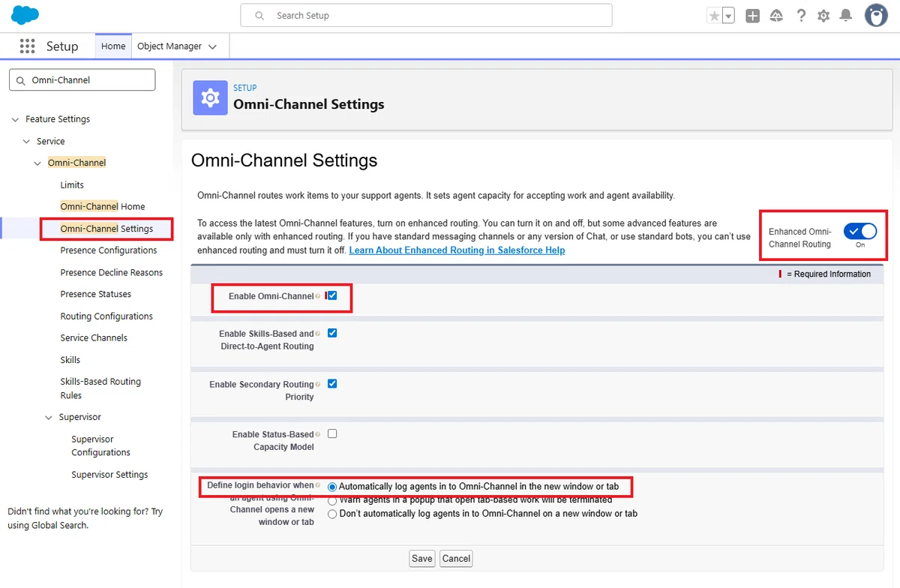Select Don't automatically log agents in radio
This screenshot has height=588, width=900.
[x=332, y=514]
